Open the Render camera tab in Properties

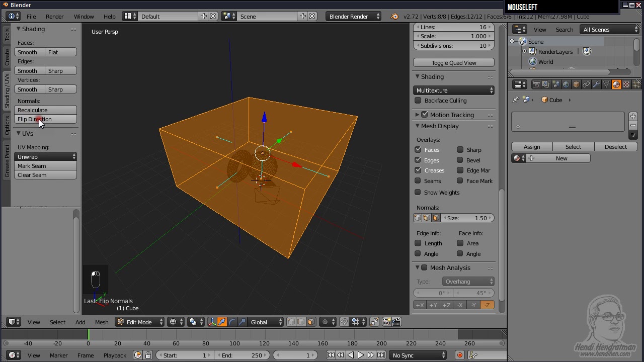click(x=536, y=84)
